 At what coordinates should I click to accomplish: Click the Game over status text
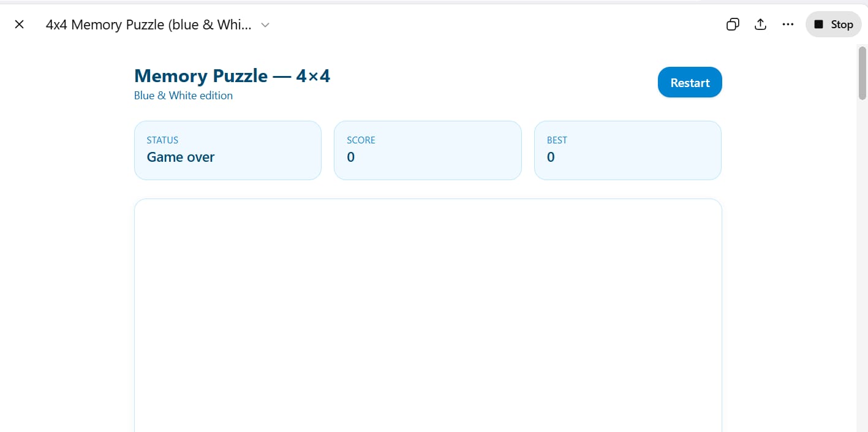pyautogui.click(x=180, y=157)
